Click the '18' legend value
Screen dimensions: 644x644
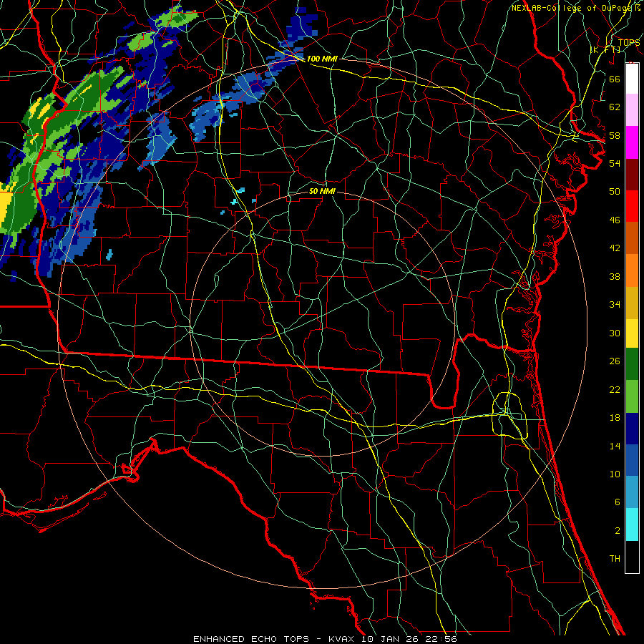(615, 418)
